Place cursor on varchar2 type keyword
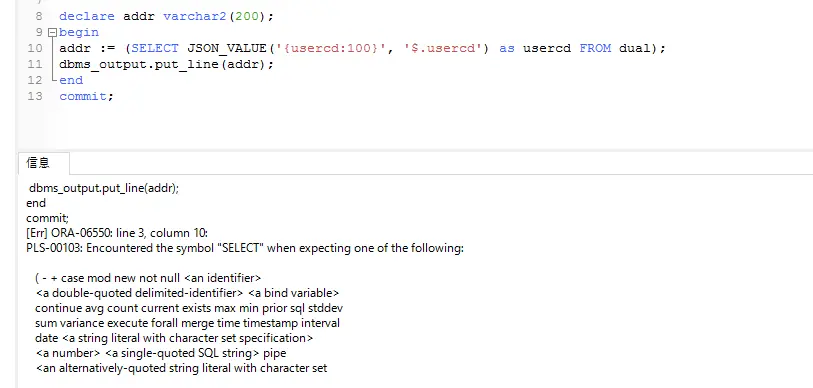 pos(195,16)
